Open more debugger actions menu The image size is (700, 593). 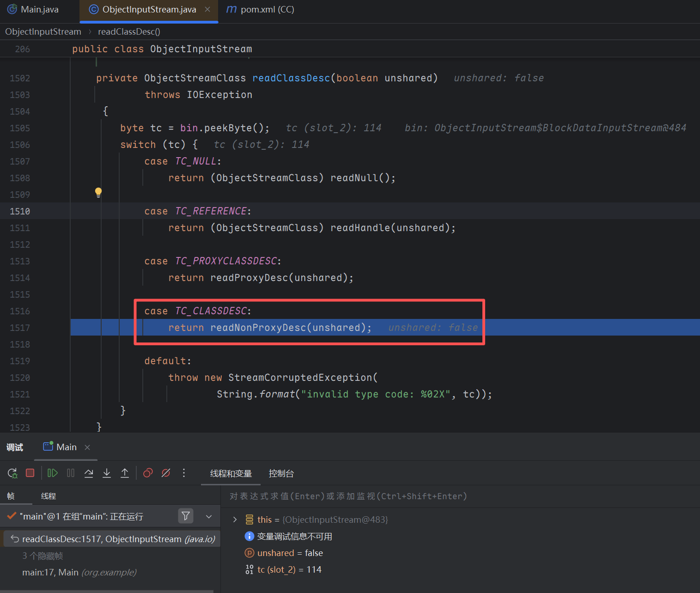(184, 473)
